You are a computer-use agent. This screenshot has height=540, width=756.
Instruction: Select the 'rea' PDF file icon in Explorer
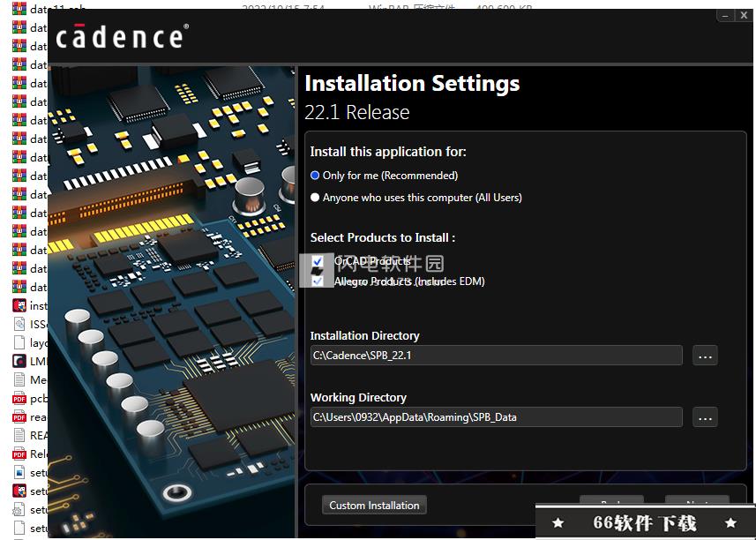pos(19,416)
